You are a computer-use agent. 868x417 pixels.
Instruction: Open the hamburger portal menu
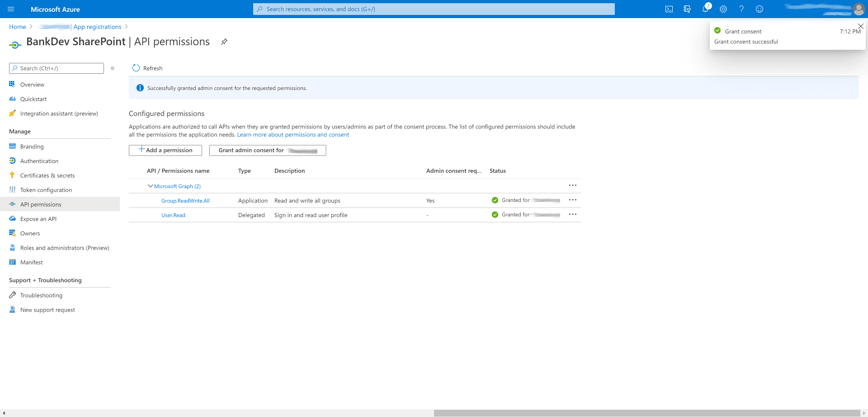click(x=11, y=9)
